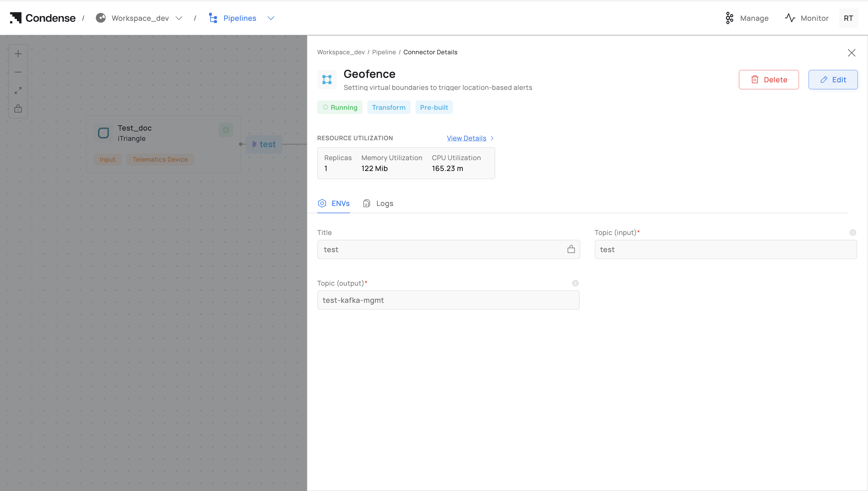Viewport: 868px width, 491px height.
Task: Expand the Pipelines dropdown chevron
Action: pyautogui.click(x=271, y=18)
